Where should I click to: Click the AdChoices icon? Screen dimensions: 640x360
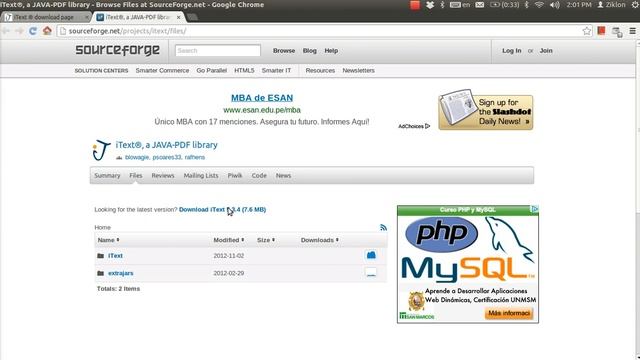[427, 126]
